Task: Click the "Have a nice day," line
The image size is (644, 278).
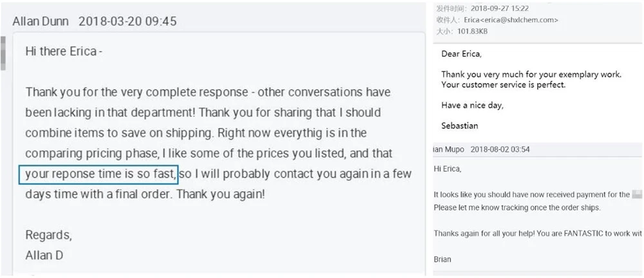Action: coord(472,106)
